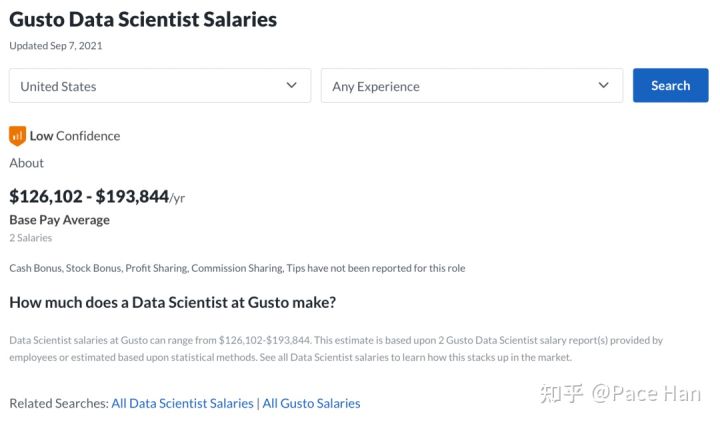720x423 pixels.
Task: Open the All Data Scientist Salaries link
Action: 182,403
